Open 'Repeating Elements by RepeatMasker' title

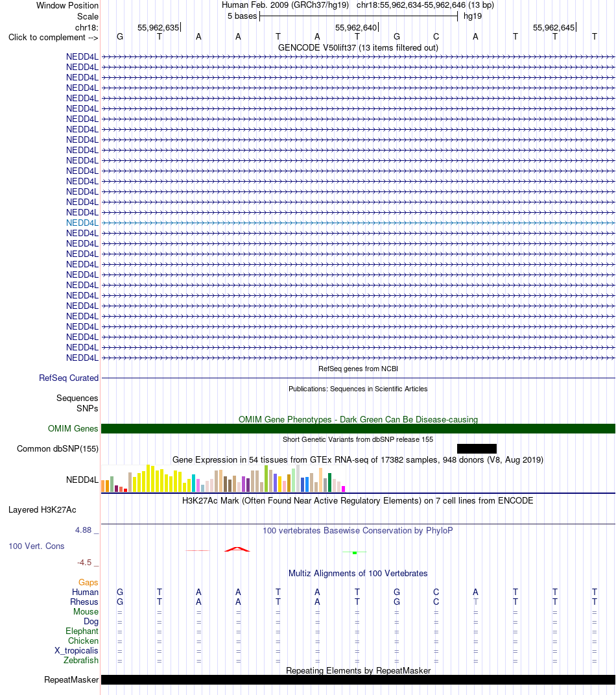[x=358, y=670]
